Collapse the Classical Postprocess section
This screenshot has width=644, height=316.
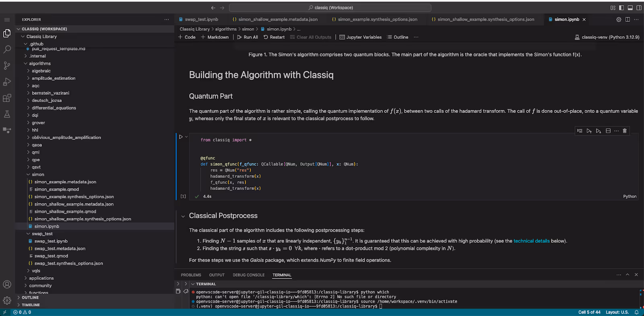pos(183,216)
